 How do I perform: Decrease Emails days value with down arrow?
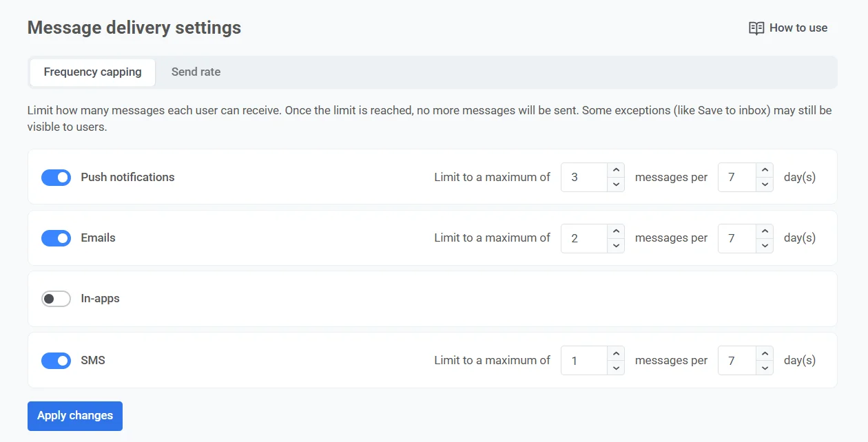point(764,245)
